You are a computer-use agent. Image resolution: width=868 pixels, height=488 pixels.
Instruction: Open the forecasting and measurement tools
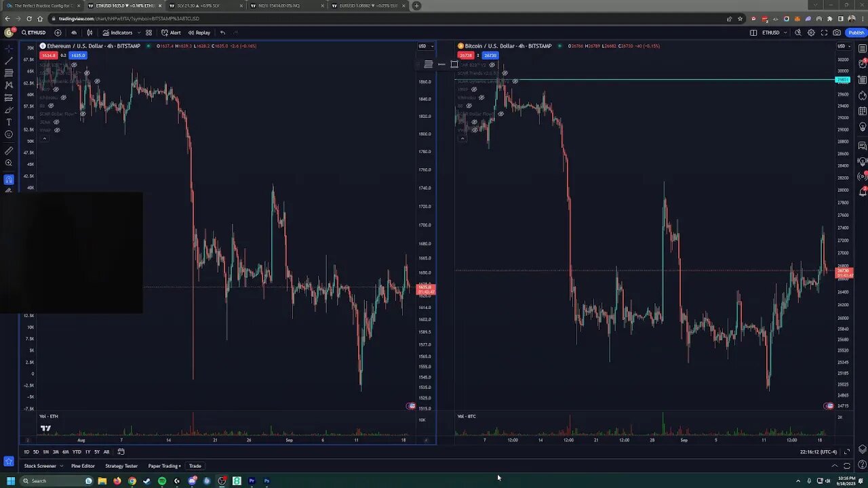tap(9, 98)
